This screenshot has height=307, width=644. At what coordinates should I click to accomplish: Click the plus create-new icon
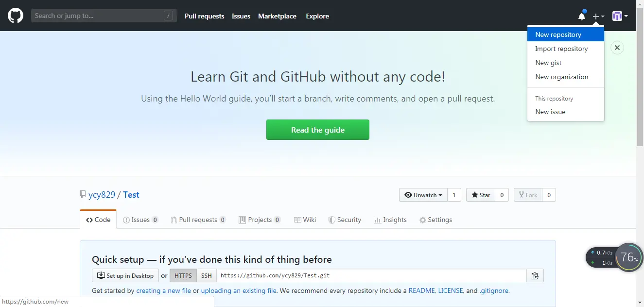coord(598,16)
